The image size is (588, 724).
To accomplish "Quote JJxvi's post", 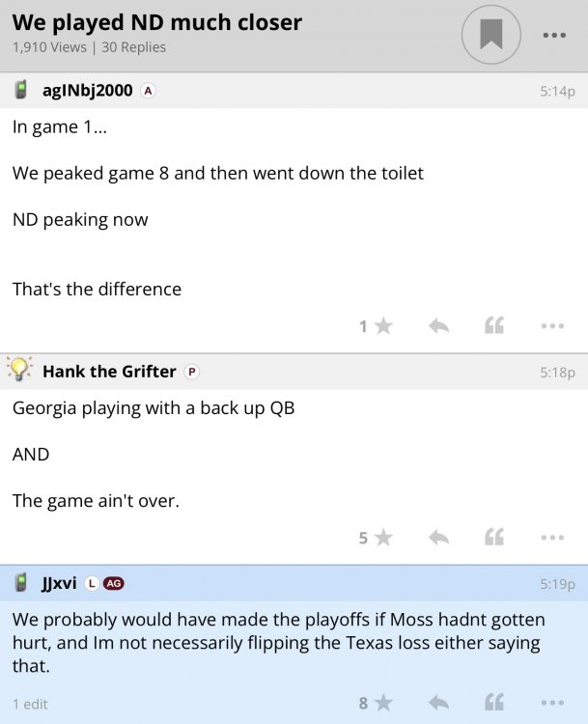I will pos(494,703).
